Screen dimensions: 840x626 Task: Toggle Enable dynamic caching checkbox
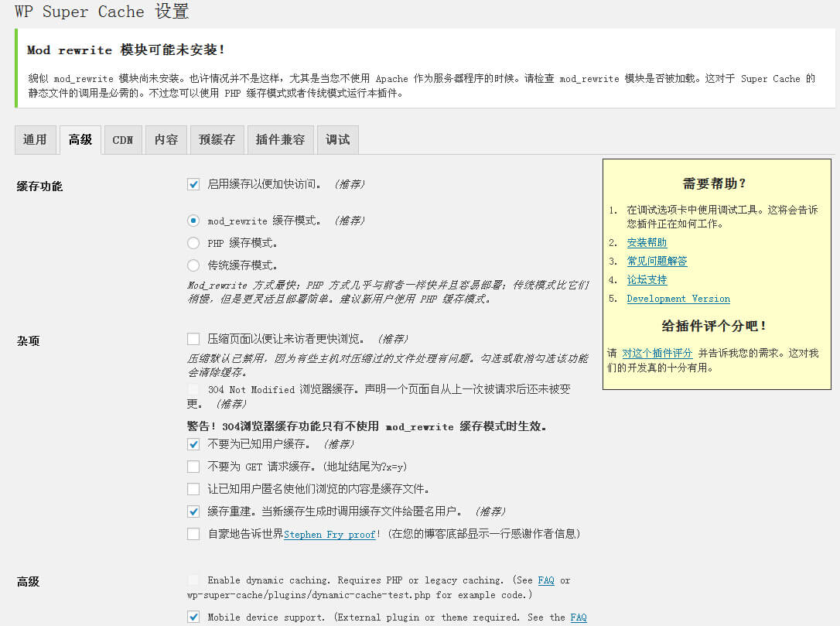193,580
